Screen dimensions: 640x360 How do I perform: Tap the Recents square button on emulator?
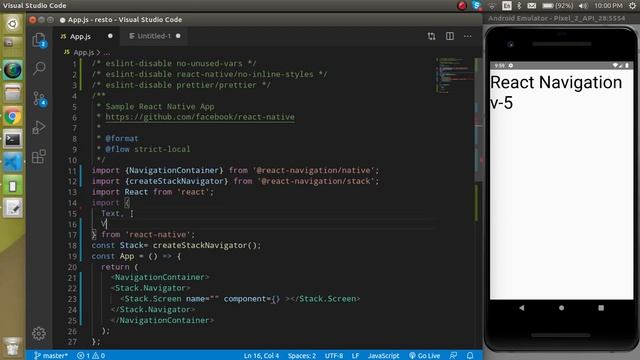point(601,308)
